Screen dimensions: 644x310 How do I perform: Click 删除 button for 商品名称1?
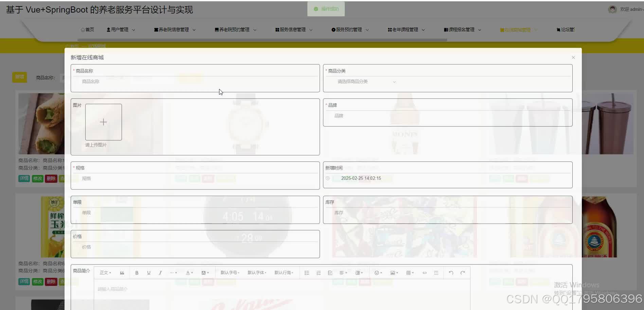(x=51, y=178)
